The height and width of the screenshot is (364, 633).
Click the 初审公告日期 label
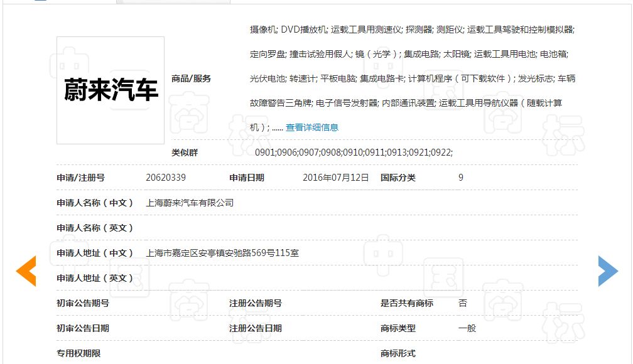[x=83, y=328]
